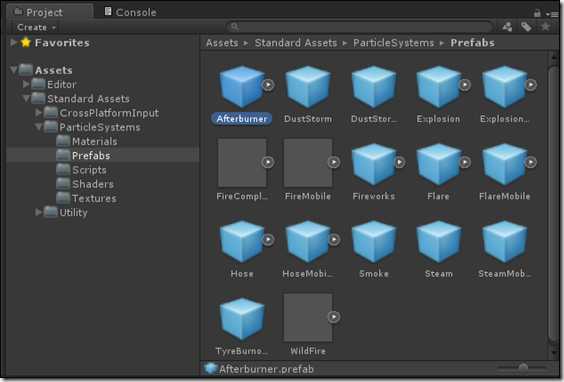Expand the Explosion prefab children arrow
564x382 pixels.
pyautogui.click(x=465, y=85)
